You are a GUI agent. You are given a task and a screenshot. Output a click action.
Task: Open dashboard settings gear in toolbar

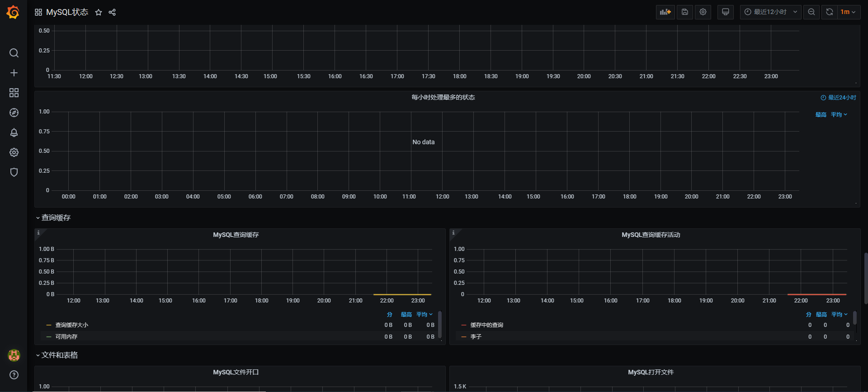pyautogui.click(x=703, y=12)
